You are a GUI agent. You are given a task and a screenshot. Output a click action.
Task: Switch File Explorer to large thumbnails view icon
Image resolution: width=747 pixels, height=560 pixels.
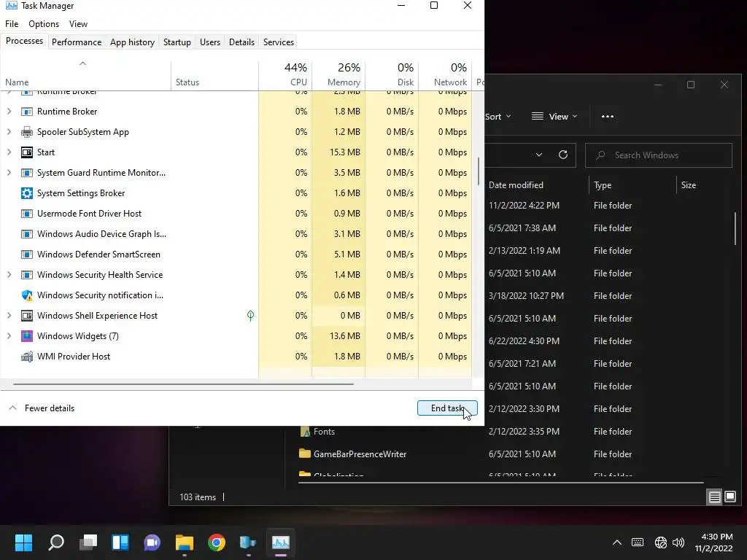click(730, 497)
